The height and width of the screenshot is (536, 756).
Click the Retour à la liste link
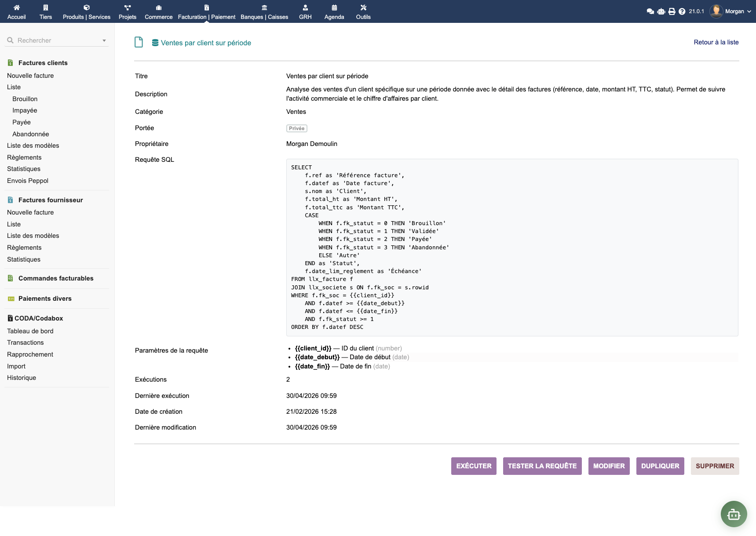pyautogui.click(x=716, y=42)
